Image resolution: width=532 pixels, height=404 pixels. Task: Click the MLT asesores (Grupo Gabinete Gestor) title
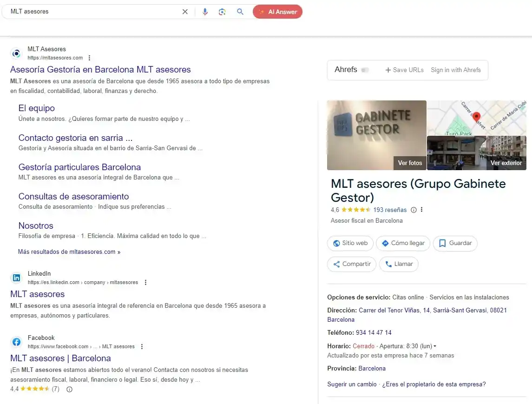[418, 191]
